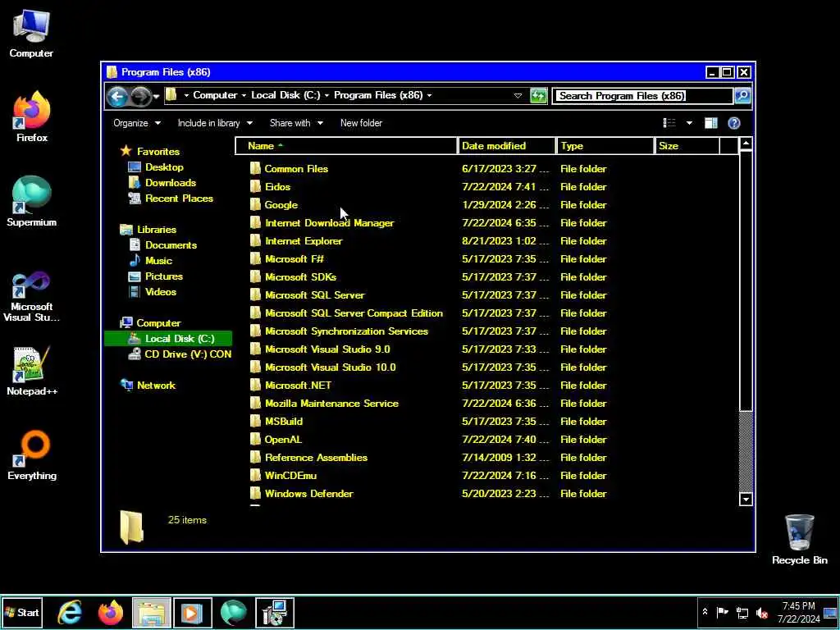Image resolution: width=840 pixels, height=630 pixels.
Task: Click the installer program taskbar icon
Action: [x=274, y=612]
